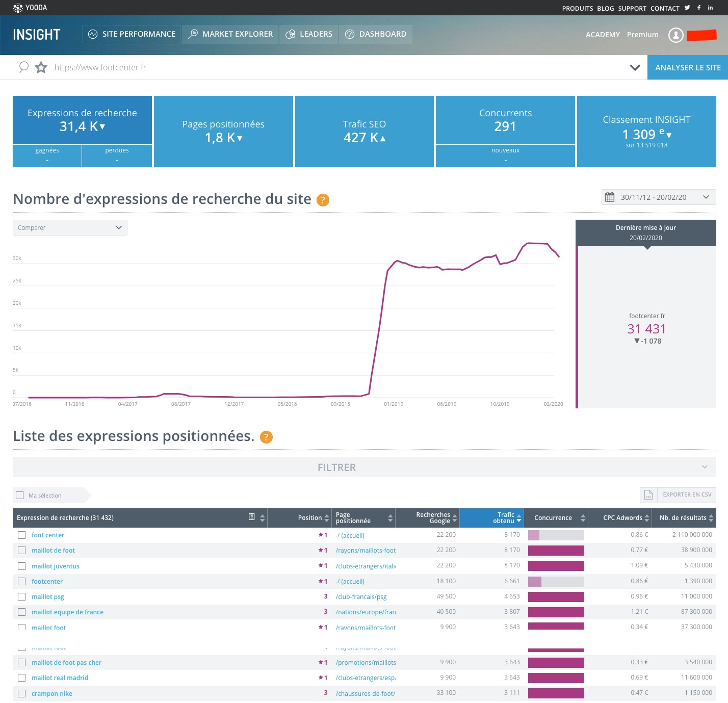Open the BLOG menu link
Screen dimensions: 728x703
[x=606, y=9]
